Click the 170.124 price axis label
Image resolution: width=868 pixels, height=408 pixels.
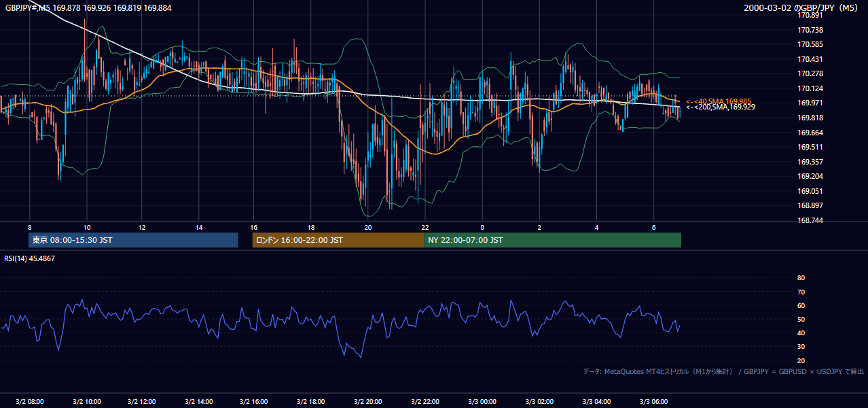click(810, 88)
